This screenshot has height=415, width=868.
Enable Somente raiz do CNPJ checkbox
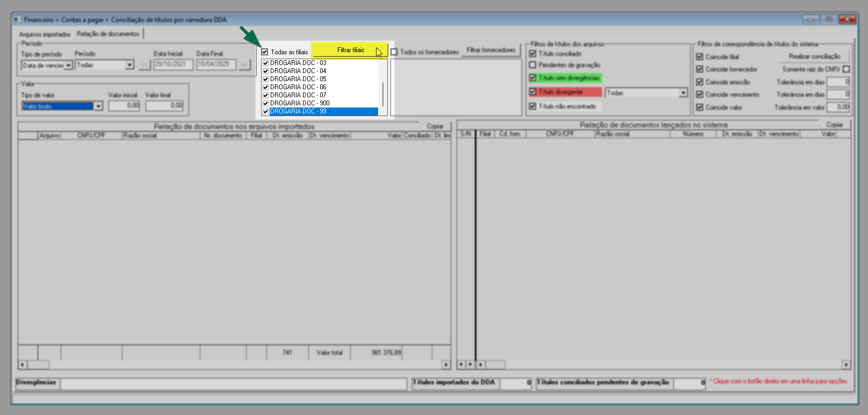[847, 69]
